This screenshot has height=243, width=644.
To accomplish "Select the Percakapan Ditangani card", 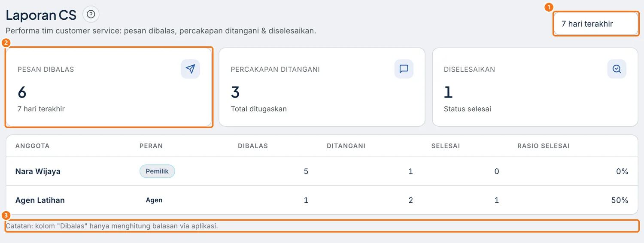I will click(322, 87).
